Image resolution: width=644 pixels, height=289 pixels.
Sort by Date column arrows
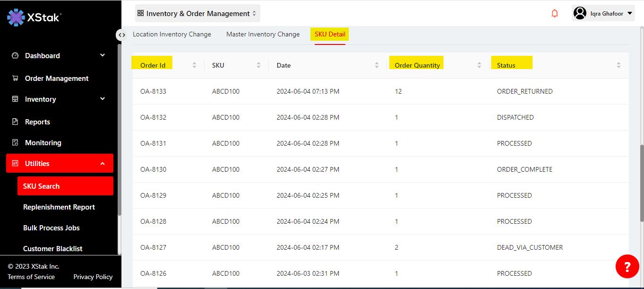(x=377, y=65)
